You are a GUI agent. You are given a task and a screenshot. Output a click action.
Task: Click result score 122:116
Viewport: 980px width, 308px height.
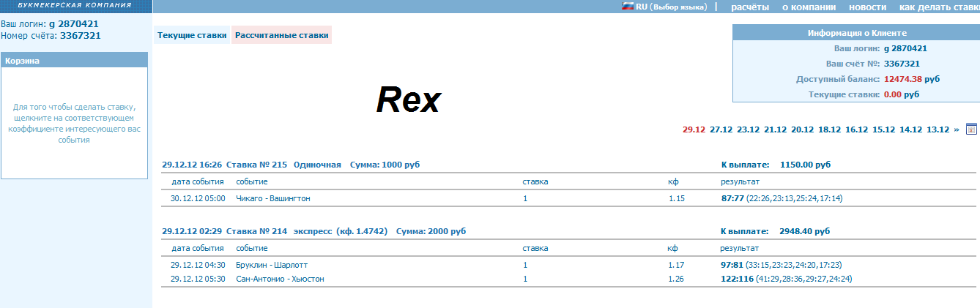737,279
